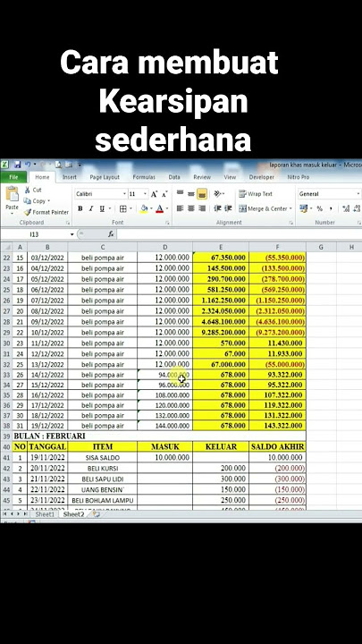This screenshot has width=362, height=644.
Task: Open the font size dropdown
Action: tap(146, 194)
